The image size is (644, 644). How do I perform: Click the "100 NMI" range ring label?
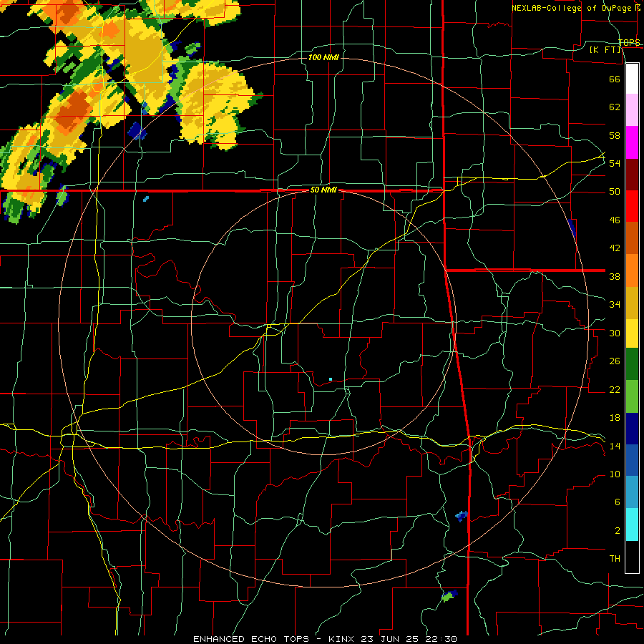323,57
